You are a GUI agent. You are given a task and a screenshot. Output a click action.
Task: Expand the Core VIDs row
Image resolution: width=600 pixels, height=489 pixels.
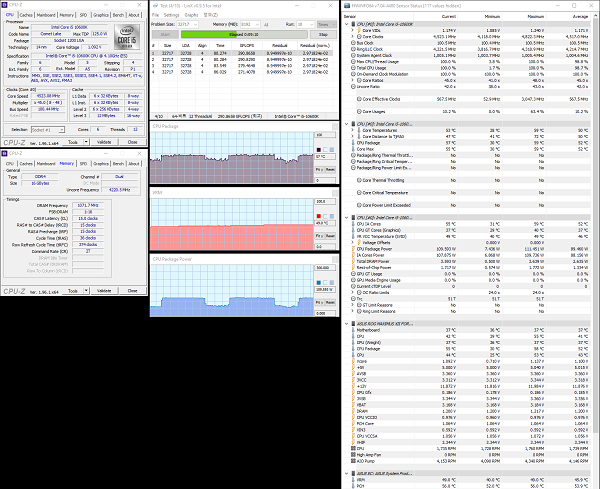coord(352,30)
